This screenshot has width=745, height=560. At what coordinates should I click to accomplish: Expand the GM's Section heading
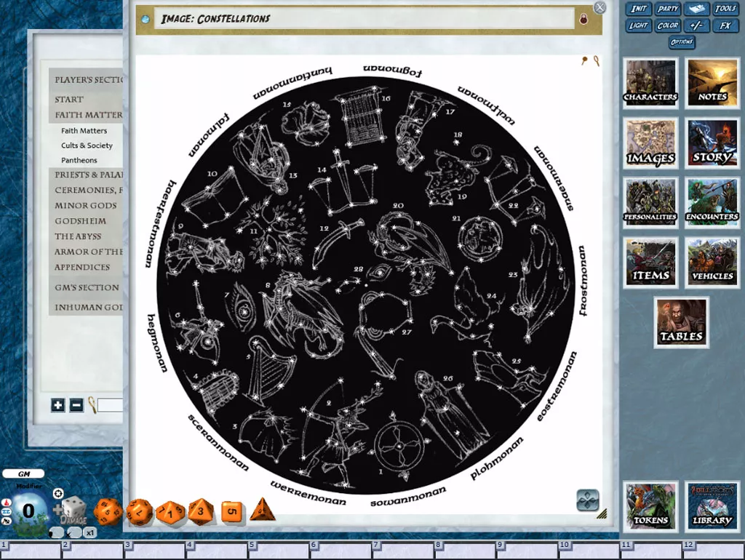coord(86,287)
